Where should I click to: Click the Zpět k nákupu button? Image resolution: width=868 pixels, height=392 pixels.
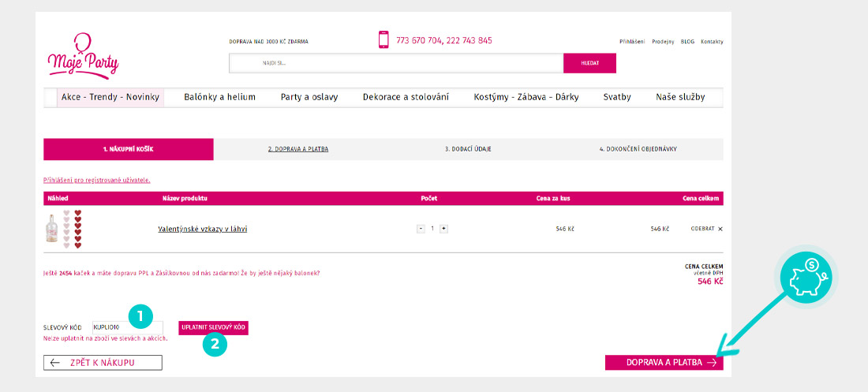click(103, 363)
